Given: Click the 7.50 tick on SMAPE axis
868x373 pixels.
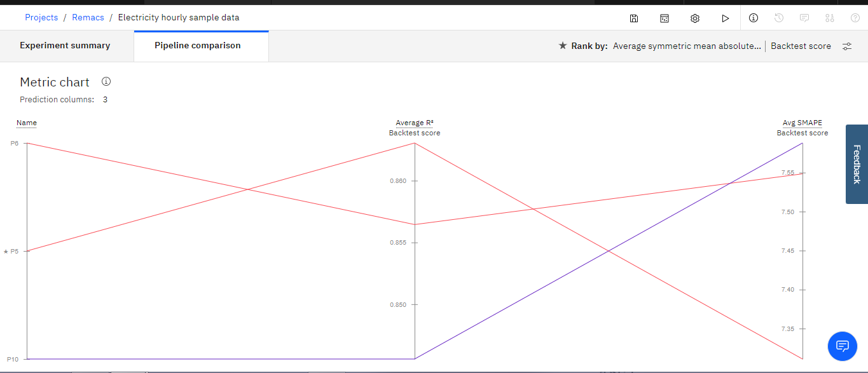Looking at the screenshot, I should tap(787, 212).
